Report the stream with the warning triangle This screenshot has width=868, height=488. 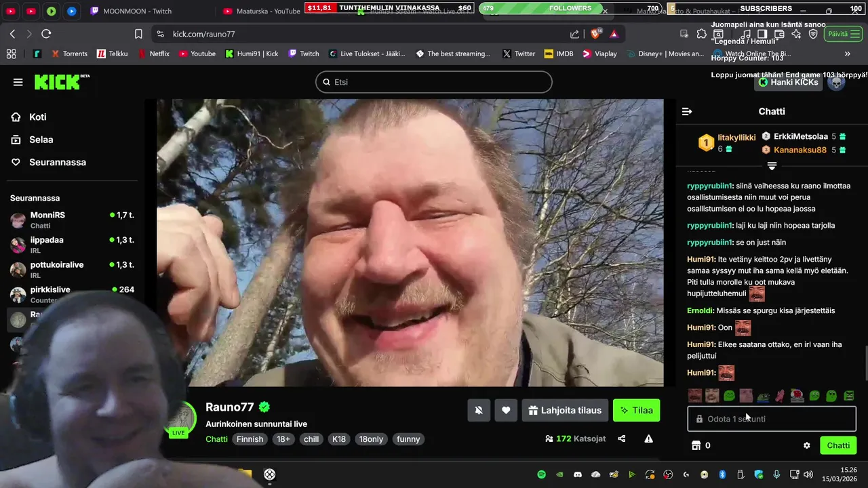pyautogui.click(x=648, y=439)
